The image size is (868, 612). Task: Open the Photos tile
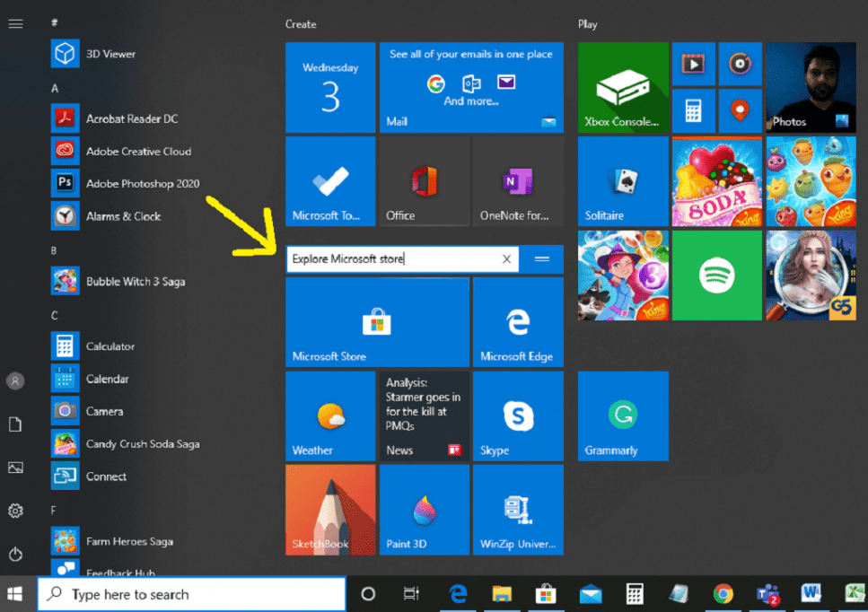point(811,87)
